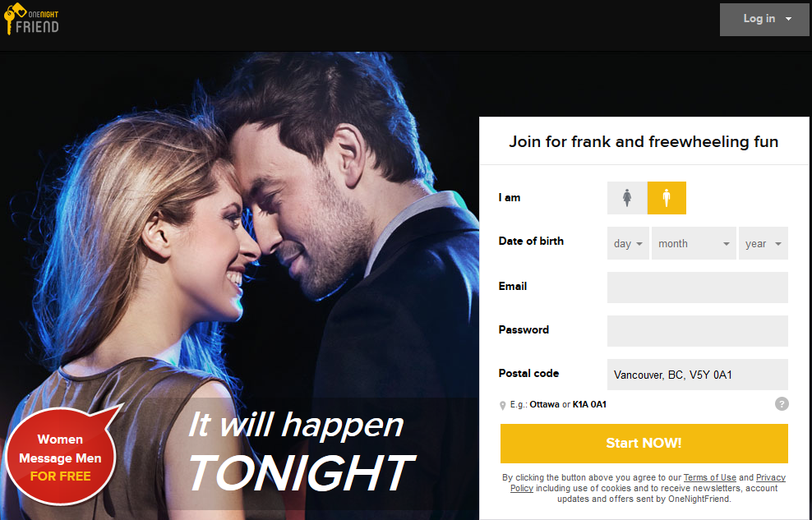Click the OneNightFriend key logo

pyautogui.click(x=13, y=18)
